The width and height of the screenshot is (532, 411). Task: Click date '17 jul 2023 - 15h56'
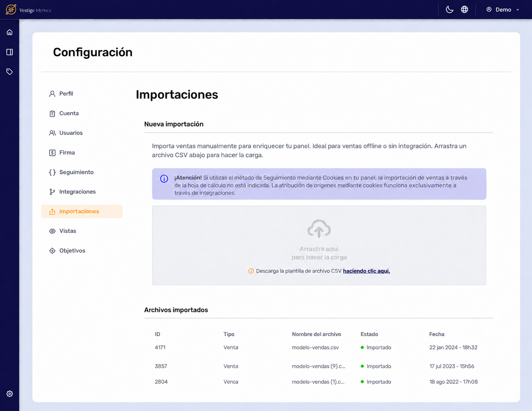[x=452, y=366]
